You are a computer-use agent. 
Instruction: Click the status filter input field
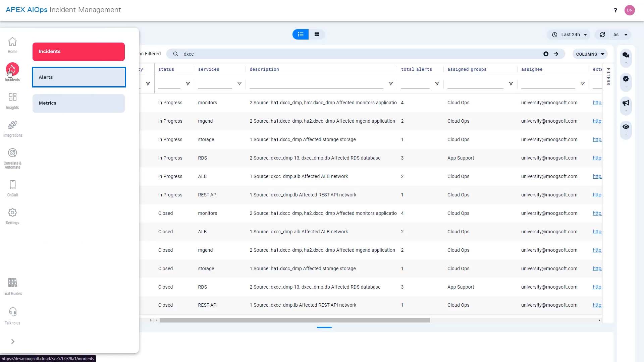point(169,84)
